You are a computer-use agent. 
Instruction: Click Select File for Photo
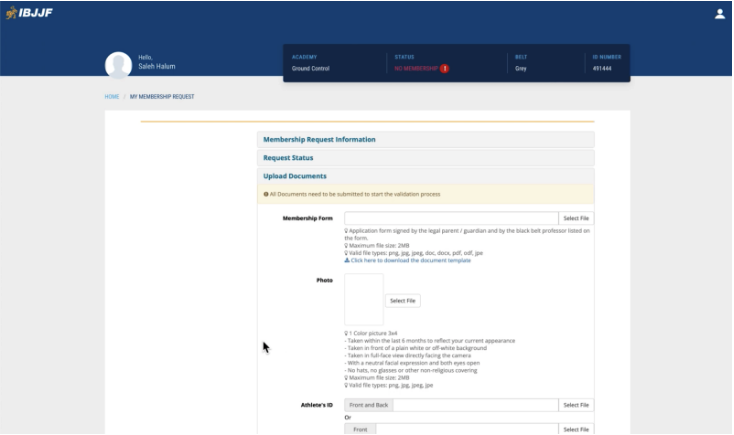(403, 300)
